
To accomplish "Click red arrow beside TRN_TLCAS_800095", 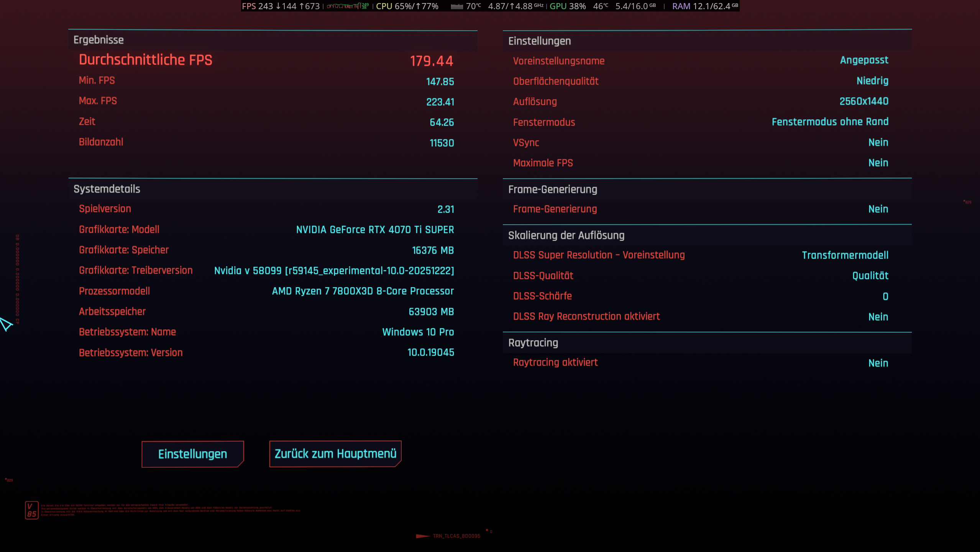I will coord(422,536).
